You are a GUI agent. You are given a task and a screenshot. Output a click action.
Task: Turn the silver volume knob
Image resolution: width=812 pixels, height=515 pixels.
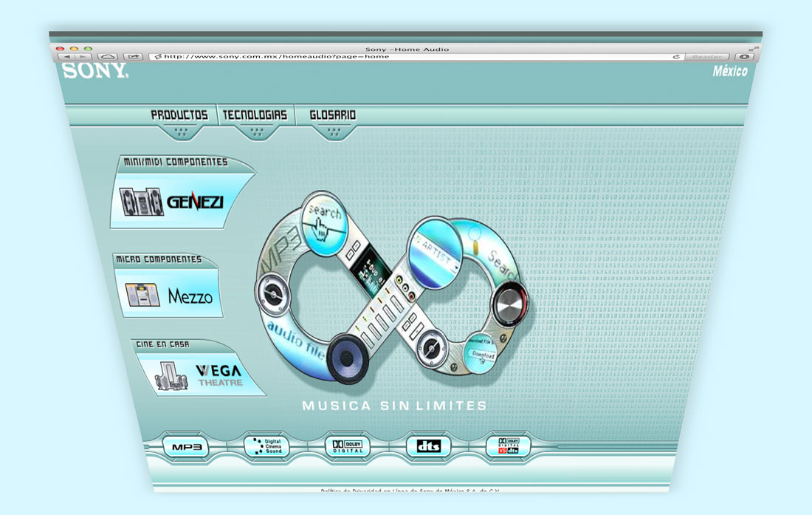[x=509, y=304]
